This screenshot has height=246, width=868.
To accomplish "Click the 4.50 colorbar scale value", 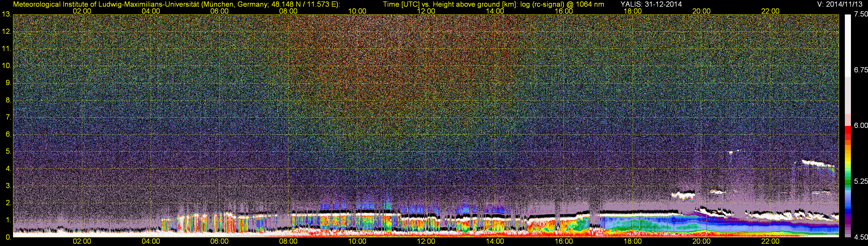I will point(860,237).
